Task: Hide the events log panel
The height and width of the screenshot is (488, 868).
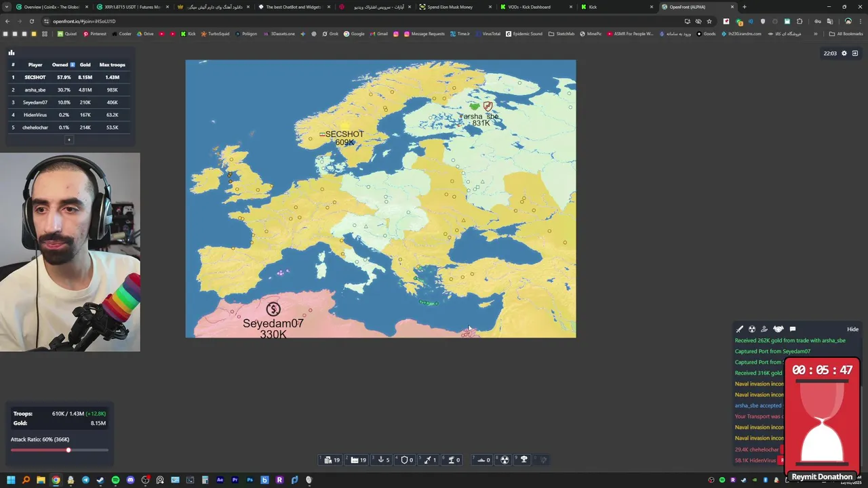Action: 852,329
